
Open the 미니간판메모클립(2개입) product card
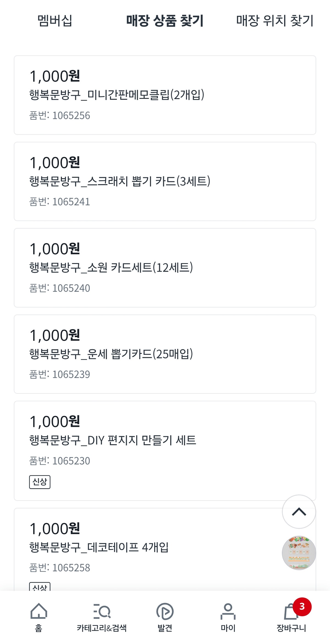click(x=165, y=95)
